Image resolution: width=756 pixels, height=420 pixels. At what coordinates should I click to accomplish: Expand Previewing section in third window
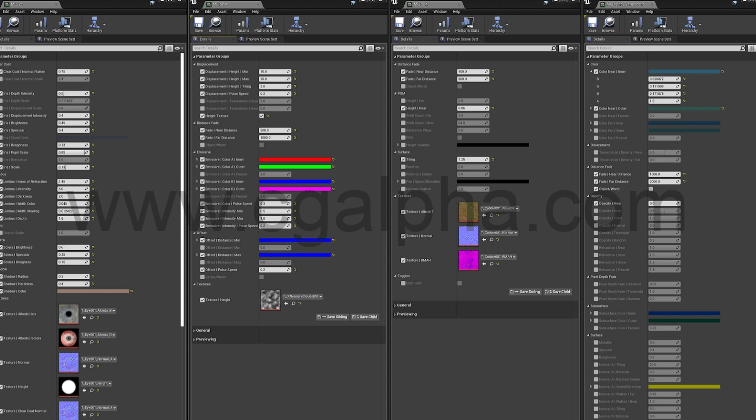tap(394, 314)
